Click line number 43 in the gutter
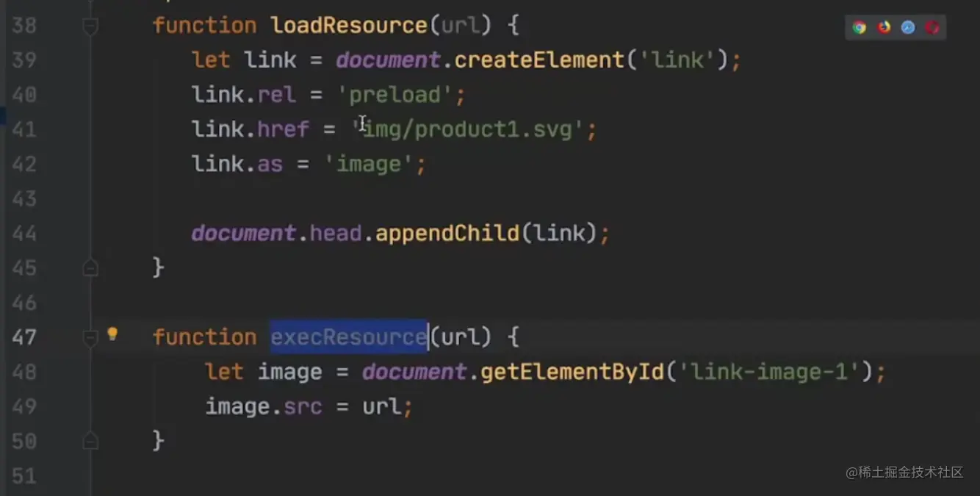This screenshot has height=496, width=980. tap(24, 198)
